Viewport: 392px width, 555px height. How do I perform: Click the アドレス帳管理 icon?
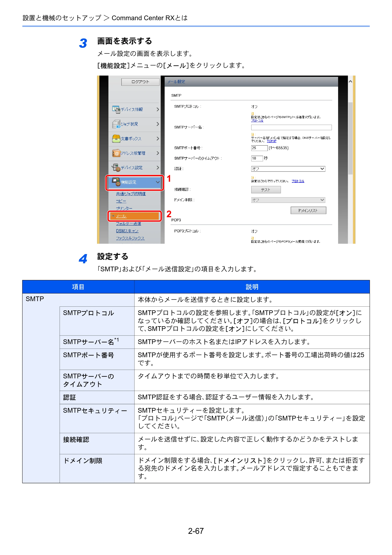pyautogui.click(x=116, y=153)
